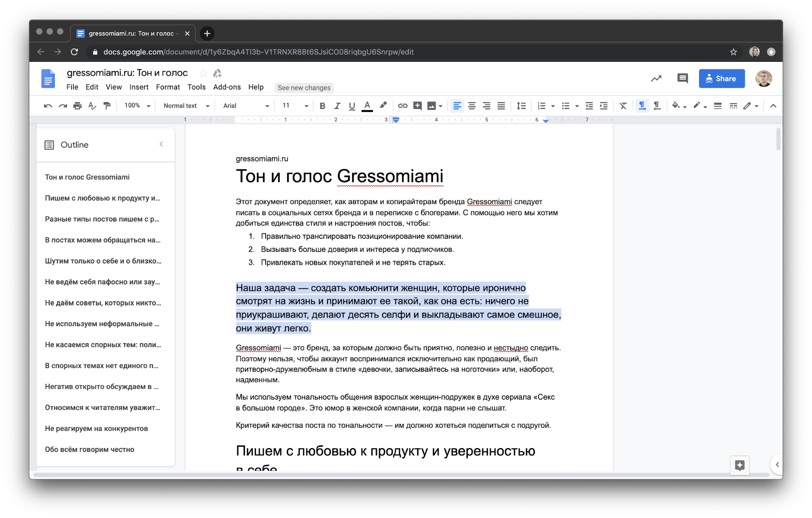The image size is (812, 518).
Task: Set left text alignment
Action: tap(457, 106)
